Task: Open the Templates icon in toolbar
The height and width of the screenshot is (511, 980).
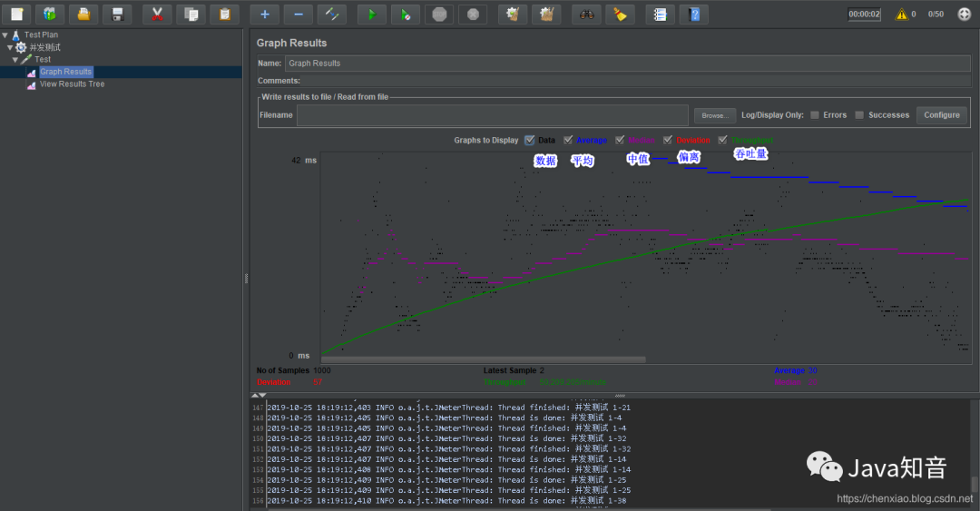Action: pyautogui.click(x=50, y=14)
